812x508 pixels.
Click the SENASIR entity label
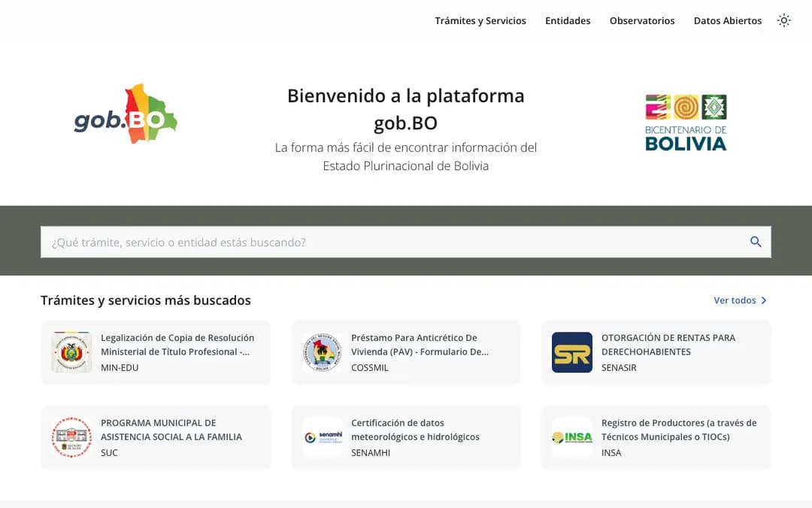(x=619, y=367)
